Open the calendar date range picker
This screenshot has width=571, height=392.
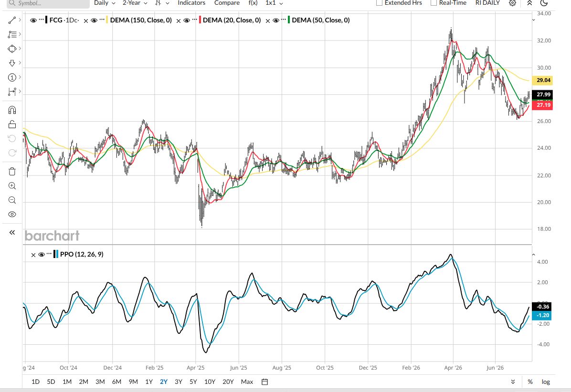pyautogui.click(x=265, y=382)
